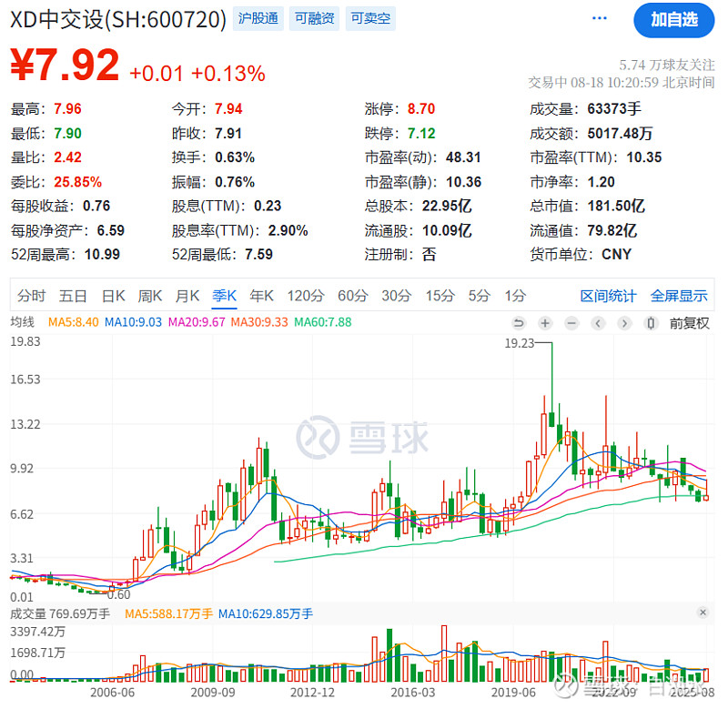Viewport: 728px width, 709px height.
Task: Click the 52周最高 value 10.99
Action: pyautogui.click(x=102, y=254)
